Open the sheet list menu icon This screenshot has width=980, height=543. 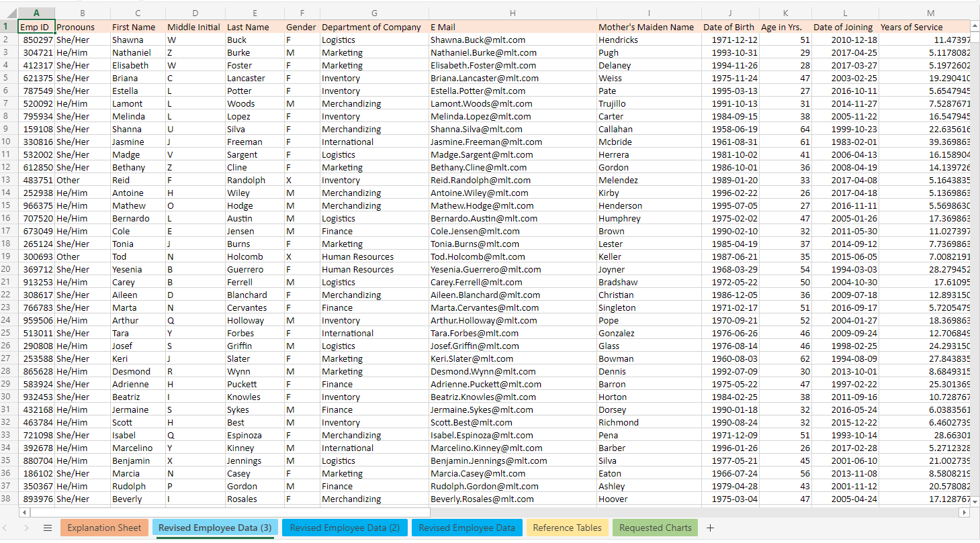click(47, 528)
